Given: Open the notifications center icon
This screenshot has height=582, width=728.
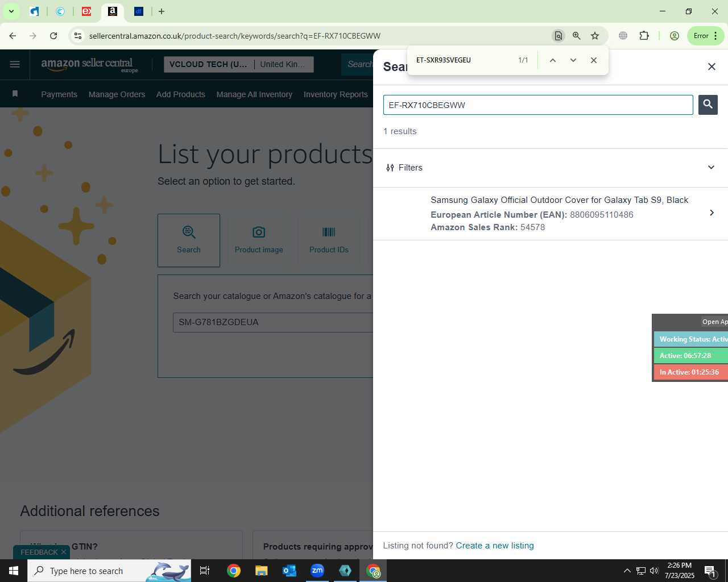Looking at the screenshot, I should click(x=710, y=571).
